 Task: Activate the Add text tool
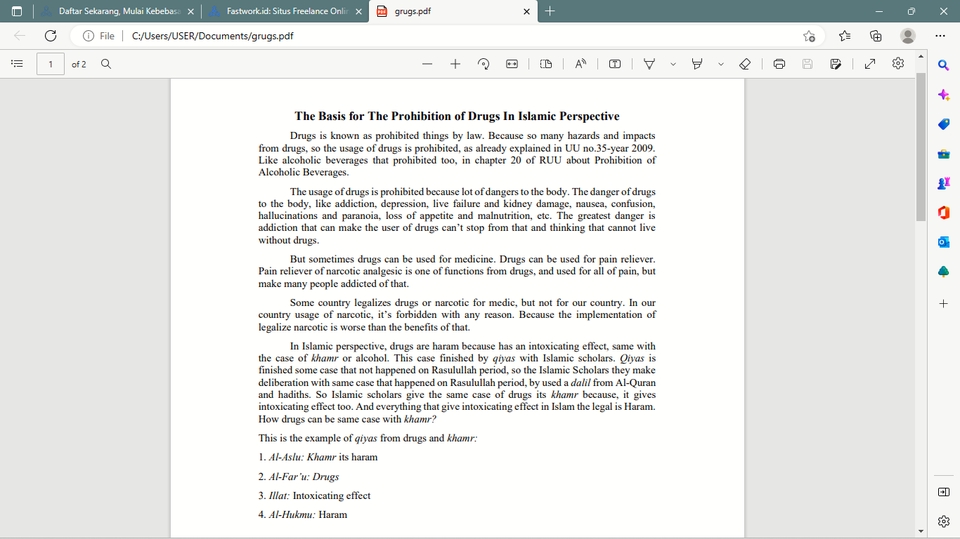coord(615,64)
